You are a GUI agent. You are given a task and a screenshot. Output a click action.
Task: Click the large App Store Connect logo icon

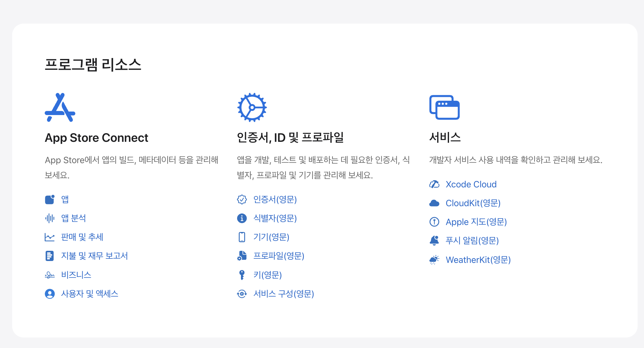point(60,107)
